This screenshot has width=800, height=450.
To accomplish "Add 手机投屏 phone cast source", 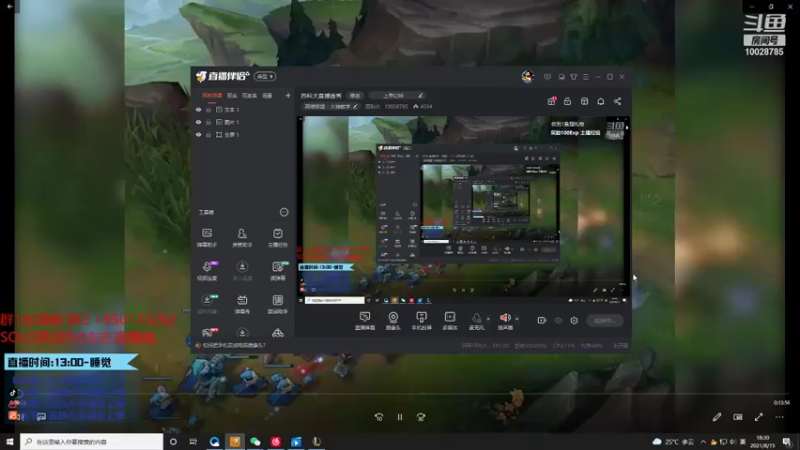I will (421, 321).
